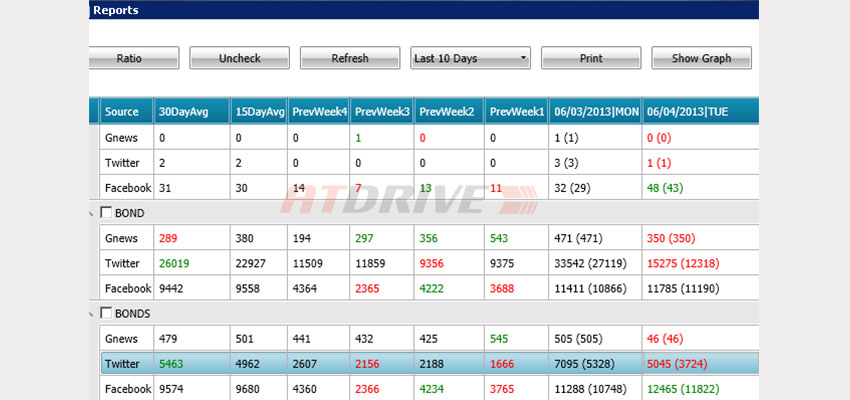The width and height of the screenshot is (850, 400).
Task: Click the 48 (43) cell
Action: click(x=700, y=188)
